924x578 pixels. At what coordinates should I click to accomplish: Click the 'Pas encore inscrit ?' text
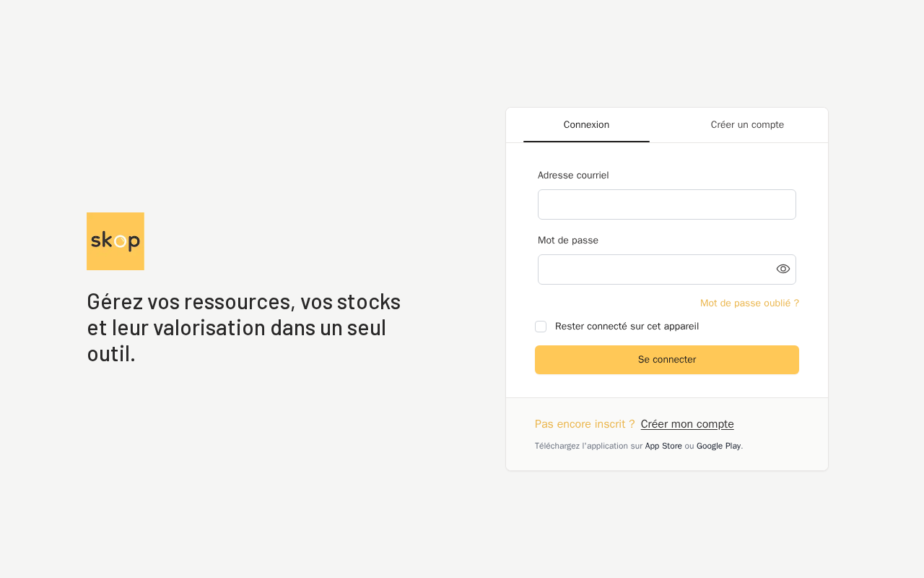coord(585,424)
